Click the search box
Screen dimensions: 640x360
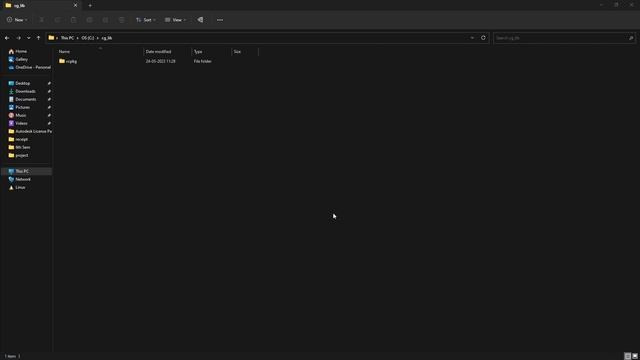(564, 38)
